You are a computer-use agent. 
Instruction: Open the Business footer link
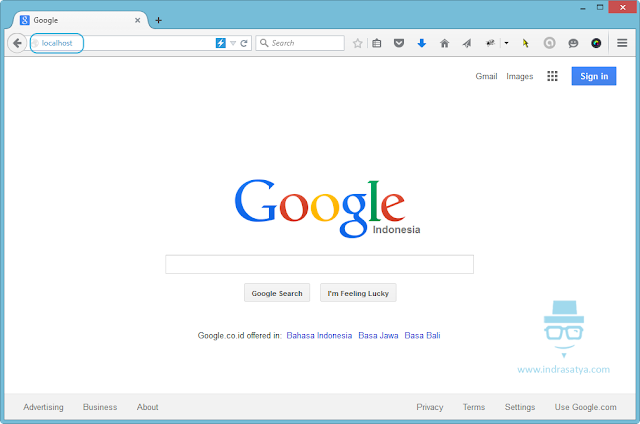click(x=100, y=407)
